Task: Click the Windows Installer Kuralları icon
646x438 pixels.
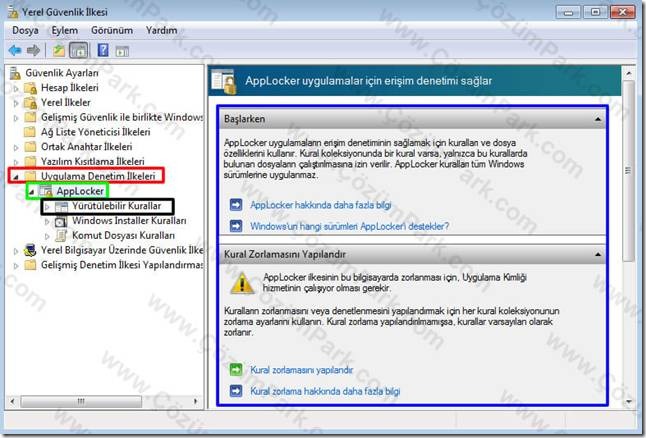Action: click(x=61, y=221)
